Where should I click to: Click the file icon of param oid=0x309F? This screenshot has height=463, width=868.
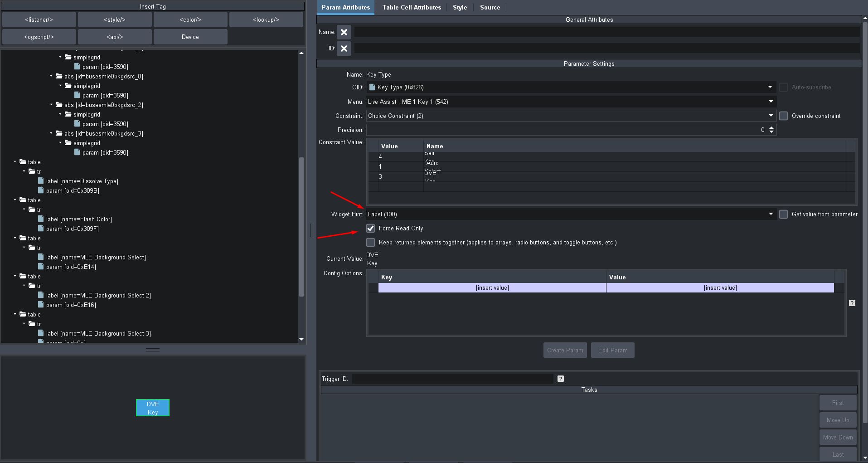(x=41, y=229)
